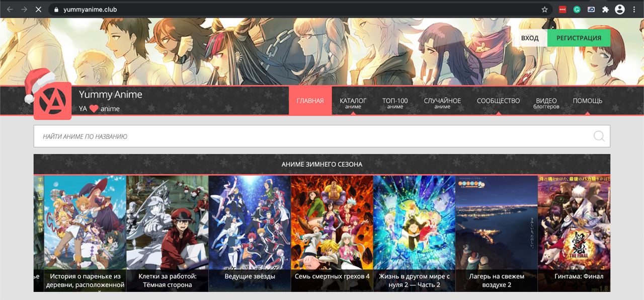The width and height of the screenshot is (644, 300).
Task: Expand the ПОМОЩЬ menu
Action: point(587,101)
